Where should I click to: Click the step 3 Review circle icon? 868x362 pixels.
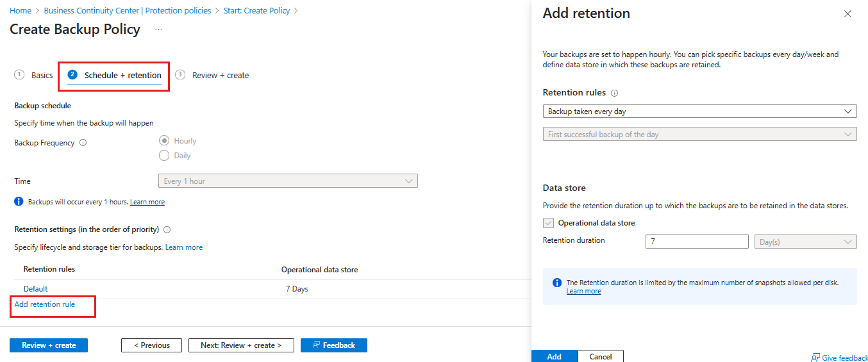[x=180, y=75]
